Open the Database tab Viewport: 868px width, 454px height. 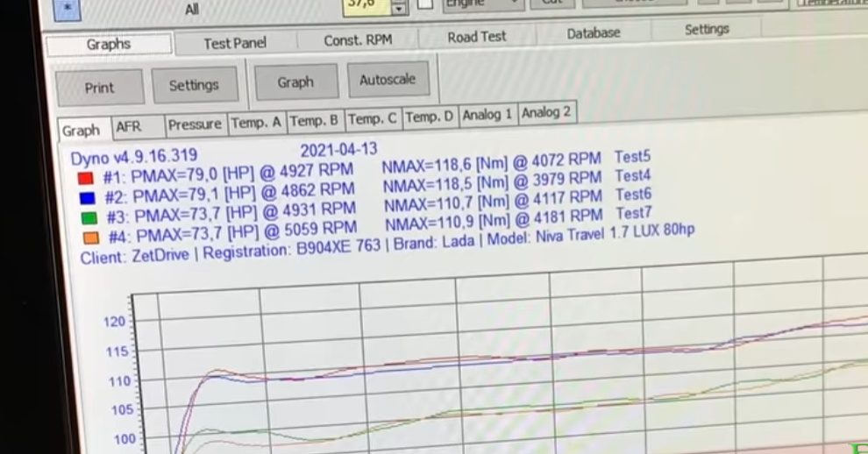pyautogui.click(x=593, y=33)
